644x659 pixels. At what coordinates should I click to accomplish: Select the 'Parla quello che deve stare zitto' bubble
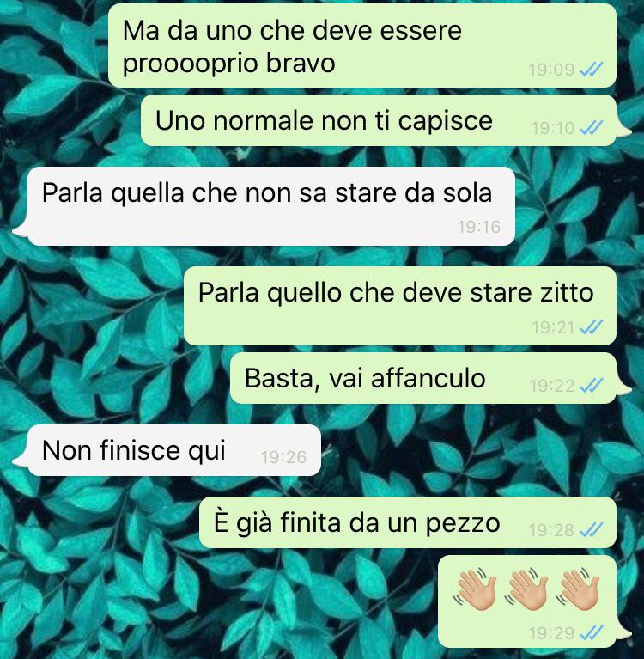tap(400, 306)
